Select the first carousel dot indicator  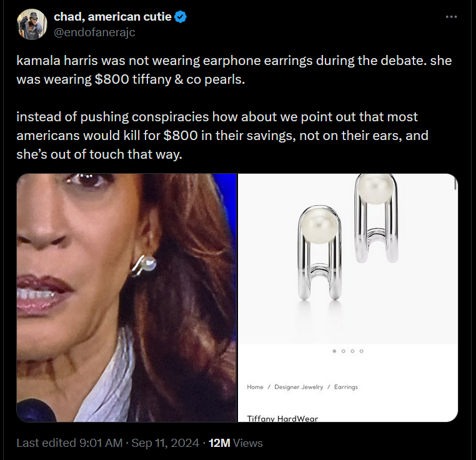[x=335, y=351]
